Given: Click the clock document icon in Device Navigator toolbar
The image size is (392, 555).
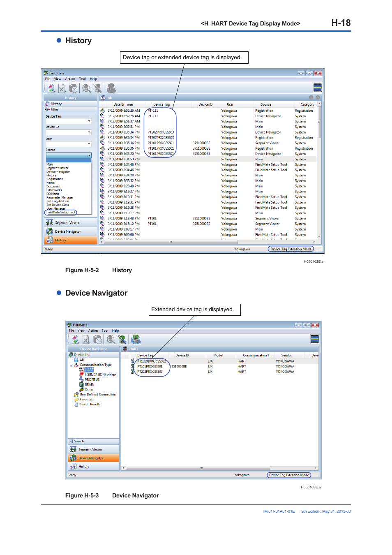Looking at the screenshot, I should pos(97,339).
